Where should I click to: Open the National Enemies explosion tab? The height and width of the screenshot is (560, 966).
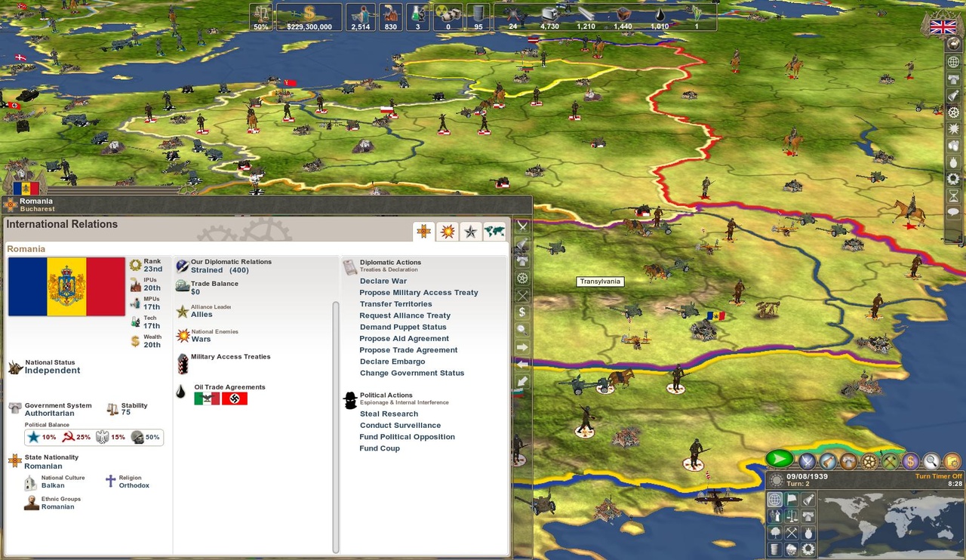[446, 231]
